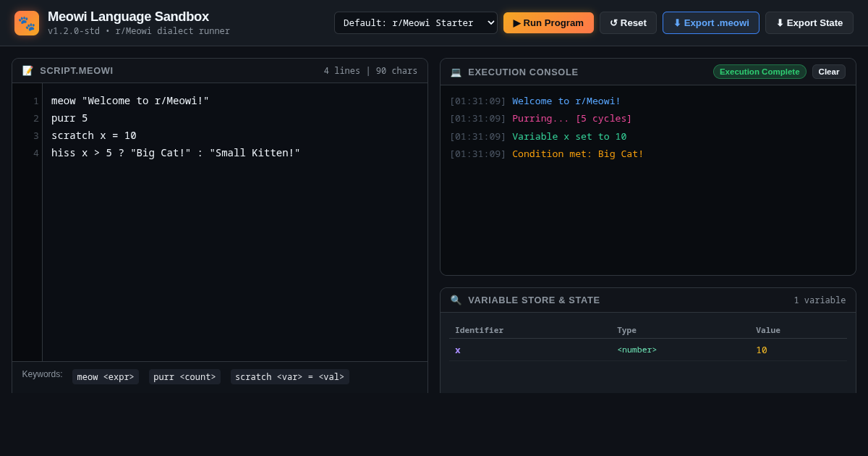Click the EXECUTION CONSOLE panel title
Viewport: 868px width, 456px height.
tap(523, 72)
